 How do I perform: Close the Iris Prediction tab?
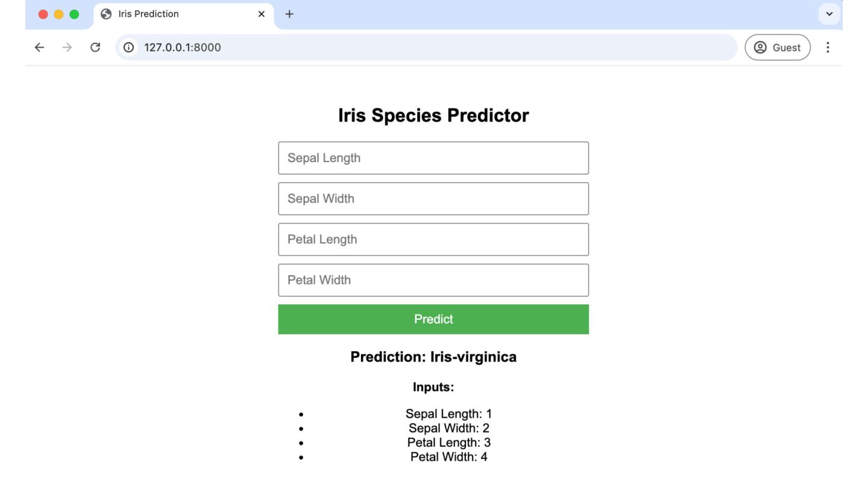(x=261, y=14)
